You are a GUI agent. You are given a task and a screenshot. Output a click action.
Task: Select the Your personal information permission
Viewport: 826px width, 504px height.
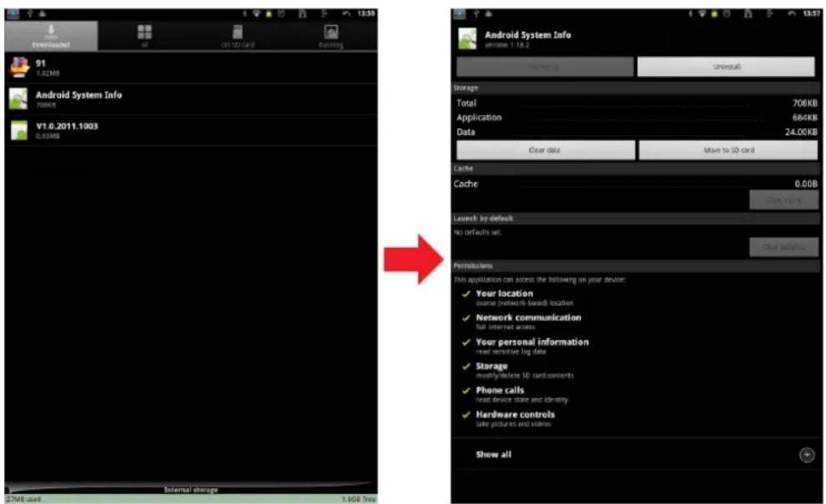coord(532,346)
